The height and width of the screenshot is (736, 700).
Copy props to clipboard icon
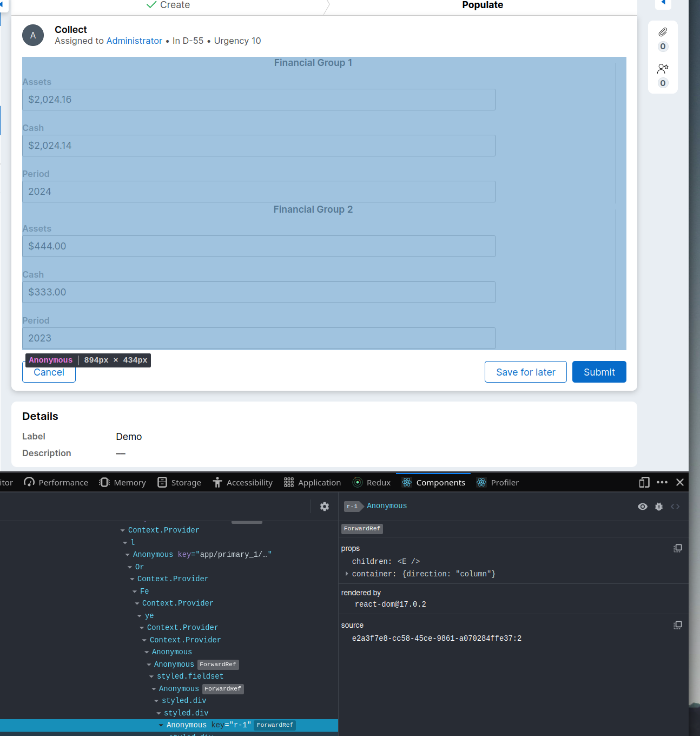677,548
